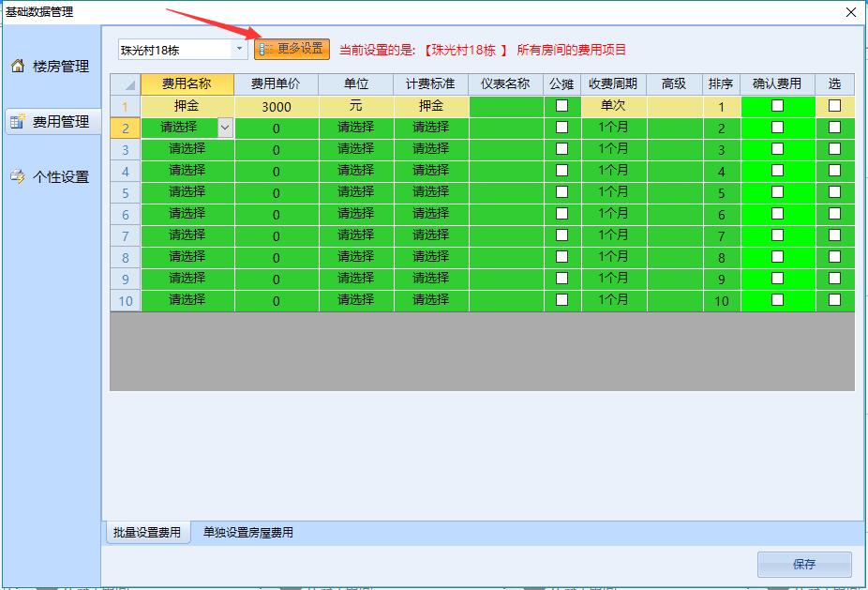Select 费用名称 请选择 cell in row 4

pos(187,171)
